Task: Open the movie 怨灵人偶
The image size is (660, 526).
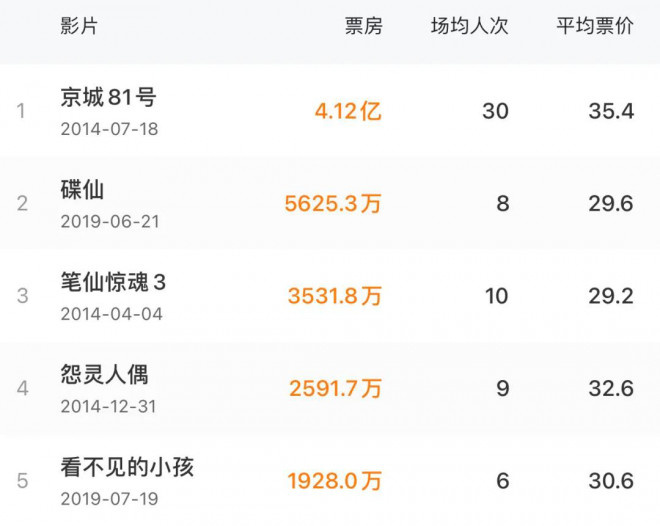Action: pos(104,375)
